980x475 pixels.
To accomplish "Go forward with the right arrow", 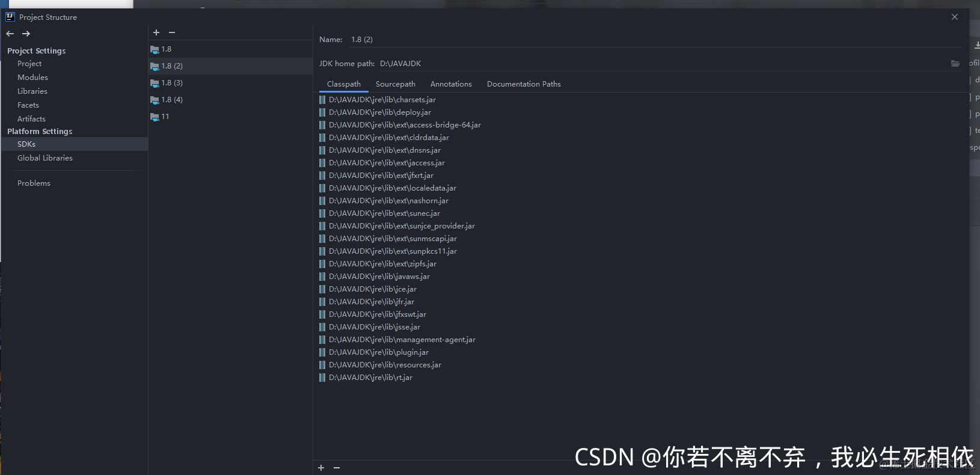I will [x=26, y=34].
